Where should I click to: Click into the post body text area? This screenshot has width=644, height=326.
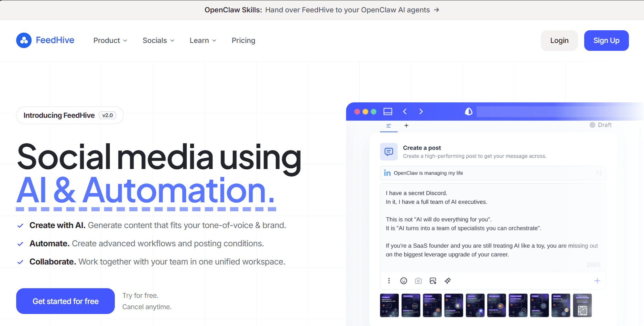(x=493, y=227)
